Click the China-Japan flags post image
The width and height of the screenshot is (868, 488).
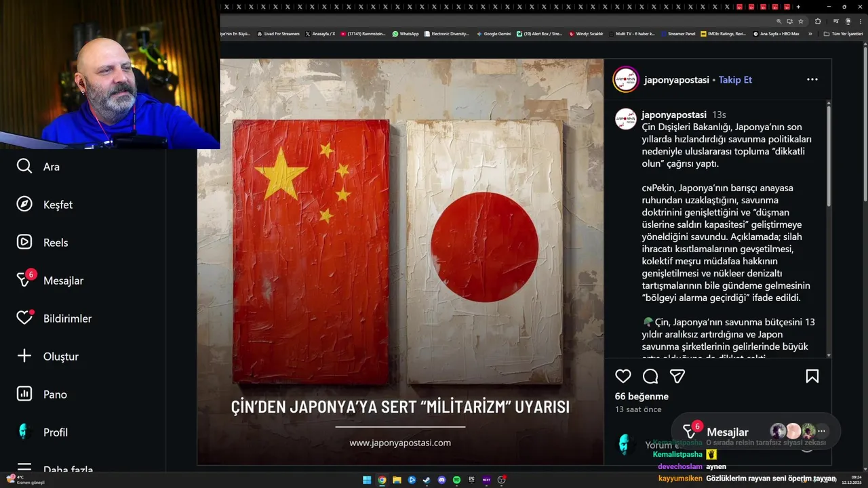click(400, 262)
